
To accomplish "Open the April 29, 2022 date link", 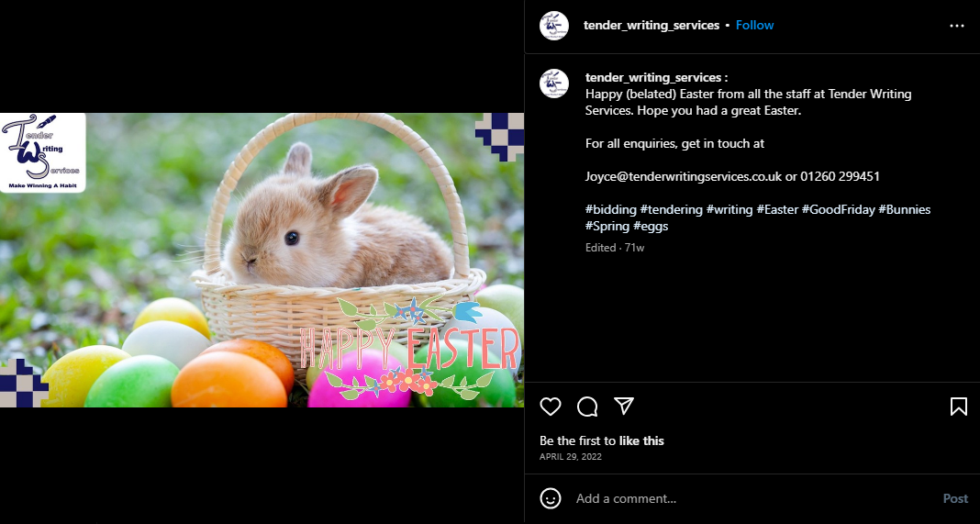I will [571, 456].
